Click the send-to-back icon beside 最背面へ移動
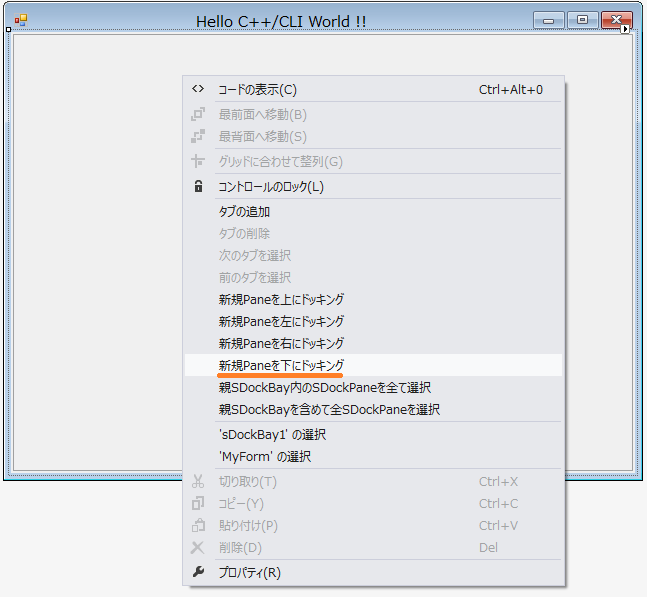The height and width of the screenshot is (597, 647). (198, 136)
